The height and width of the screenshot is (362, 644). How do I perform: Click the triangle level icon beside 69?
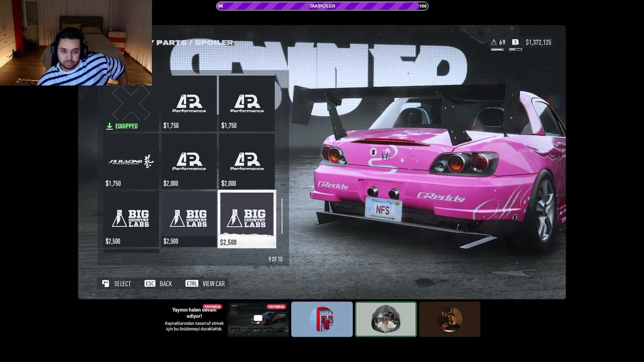point(494,42)
